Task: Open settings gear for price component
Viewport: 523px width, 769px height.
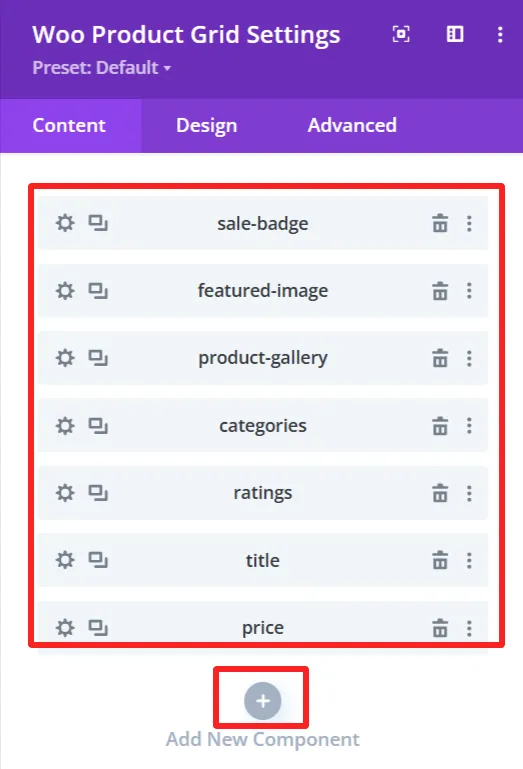Action: (65, 628)
